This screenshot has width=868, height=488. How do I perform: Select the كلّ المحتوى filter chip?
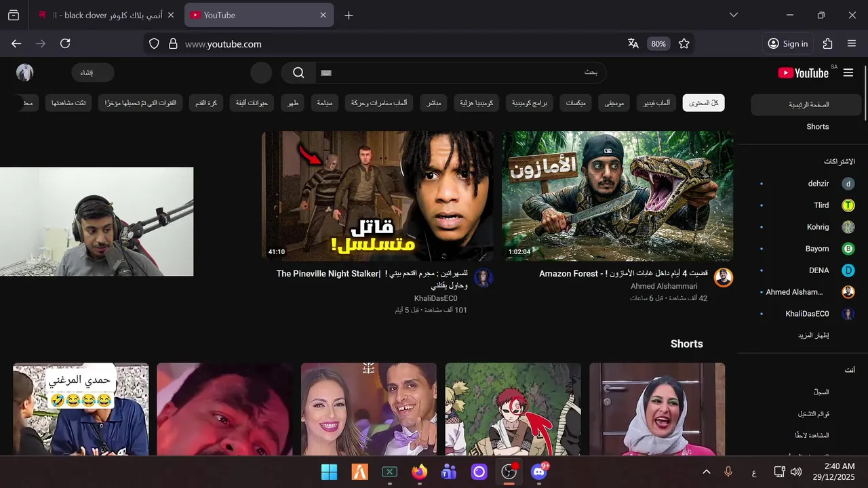click(704, 103)
